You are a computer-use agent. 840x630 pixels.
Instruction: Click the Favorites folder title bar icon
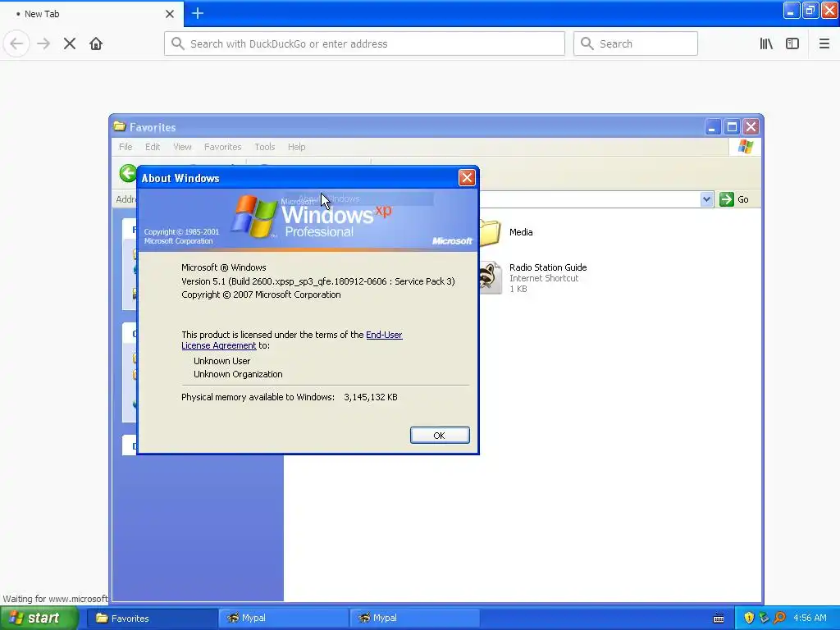tap(120, 127)
